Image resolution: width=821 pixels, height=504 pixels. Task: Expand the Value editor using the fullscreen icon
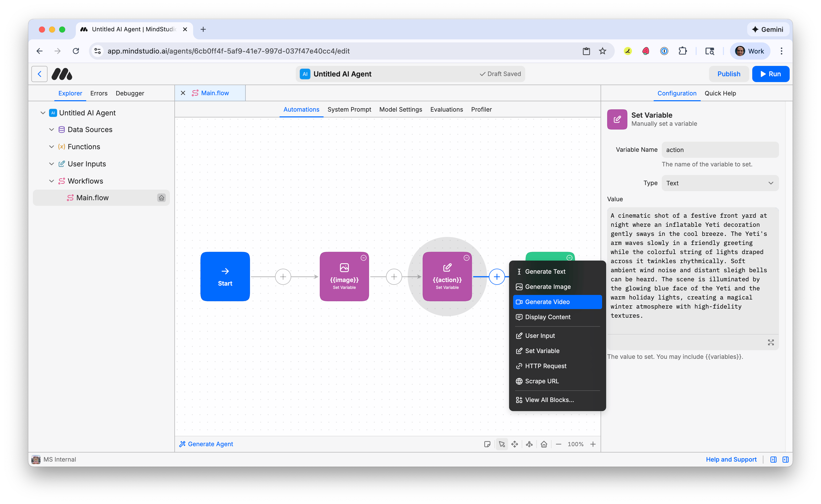point(771,342)
